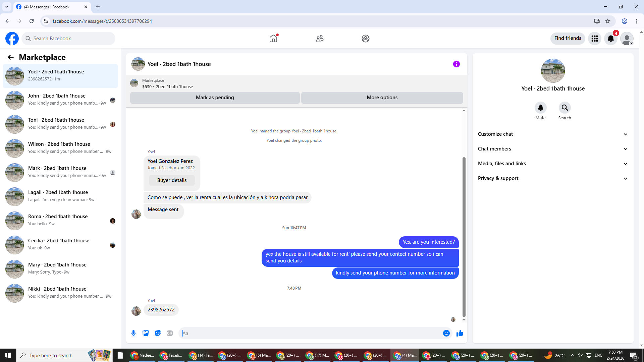Viewport: 644px width, 362px height.
Task: Choose an emoji from the smiley icon
Action: 446,333
